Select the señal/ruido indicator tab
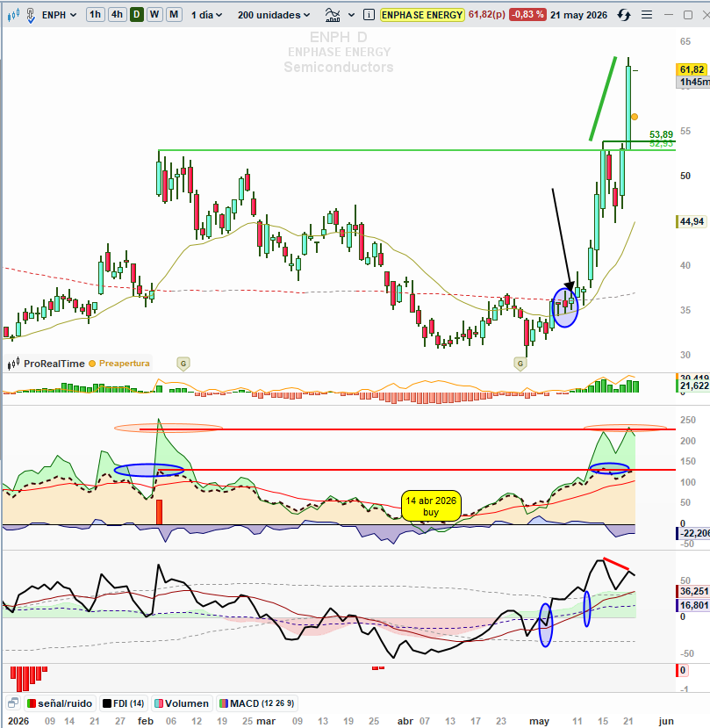This screenshot has width=710, height=728. coord(60,703)
